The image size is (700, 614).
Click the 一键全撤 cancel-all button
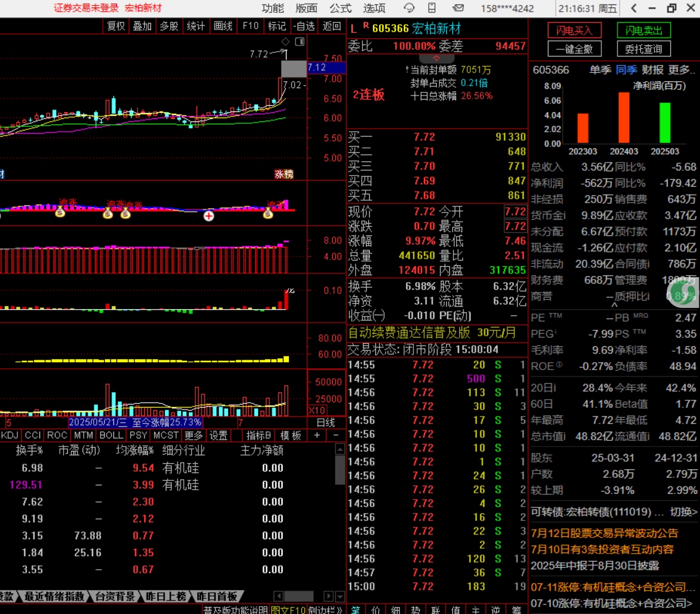[x=574, y=49]
